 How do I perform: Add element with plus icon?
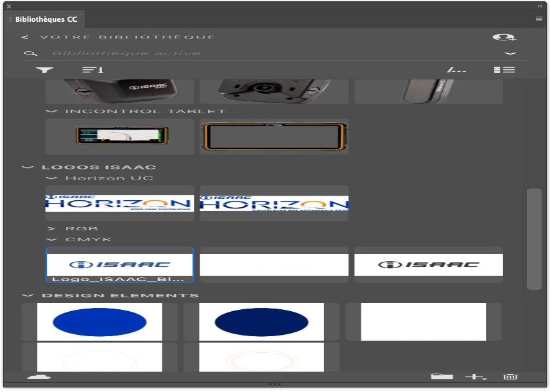pyautogui.click(x=476, y=377)
